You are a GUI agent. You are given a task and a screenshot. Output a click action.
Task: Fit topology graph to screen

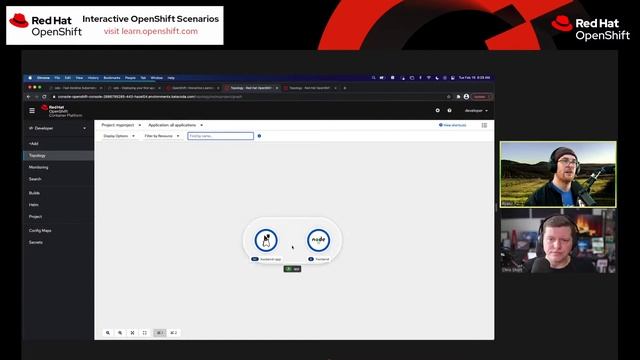pos(132,333)
